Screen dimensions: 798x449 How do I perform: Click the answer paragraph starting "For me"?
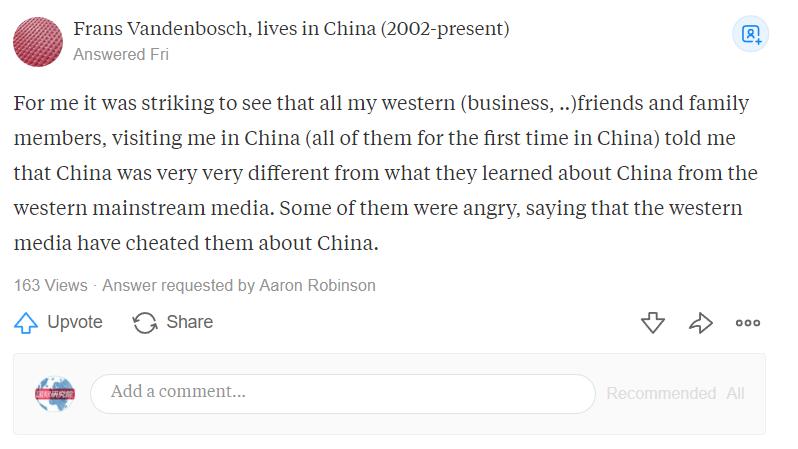point(380,173)
